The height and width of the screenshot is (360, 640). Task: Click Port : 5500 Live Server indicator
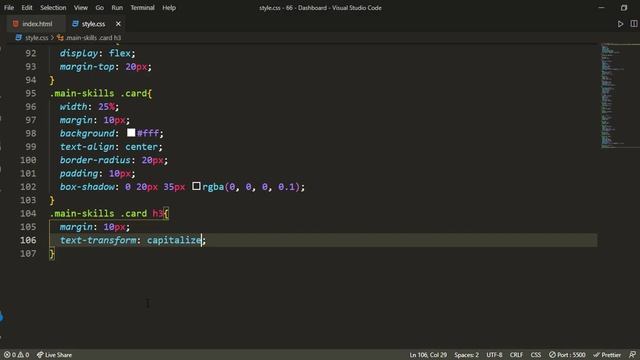[567, 355]
